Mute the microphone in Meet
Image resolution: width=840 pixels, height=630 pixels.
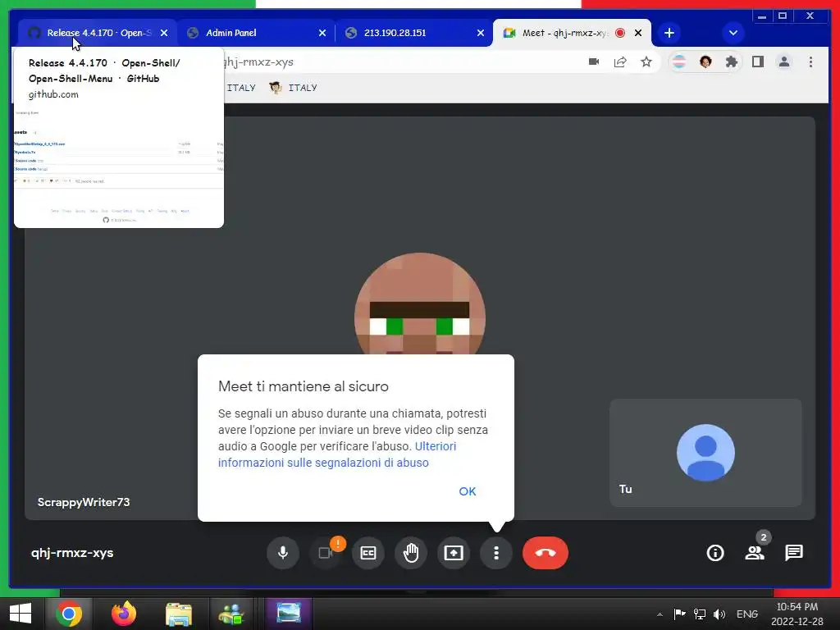[x=283, y=552]
